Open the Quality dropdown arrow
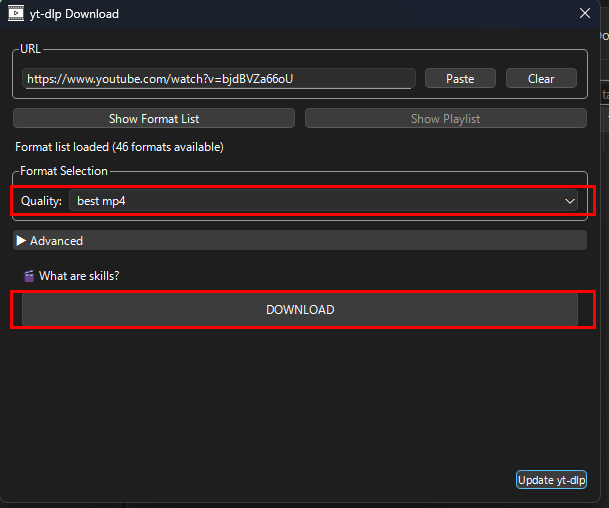The image size is (609, 508). point(570,201)
